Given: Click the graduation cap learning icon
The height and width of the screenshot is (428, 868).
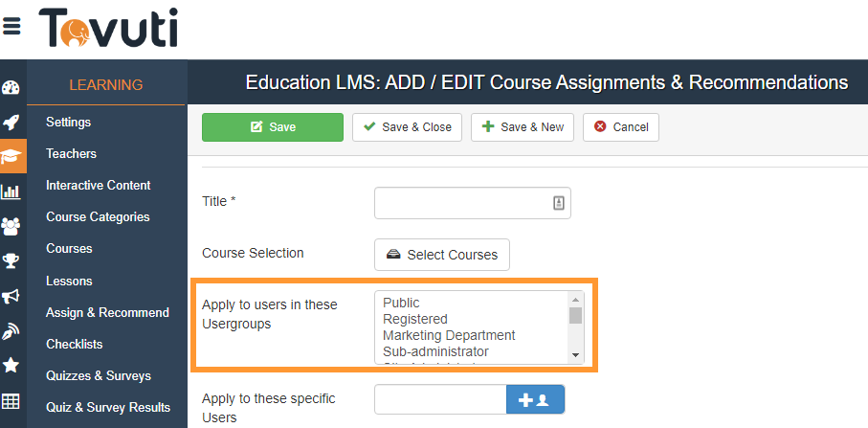Looking at the screenshot, I should (x=12, y=156).
